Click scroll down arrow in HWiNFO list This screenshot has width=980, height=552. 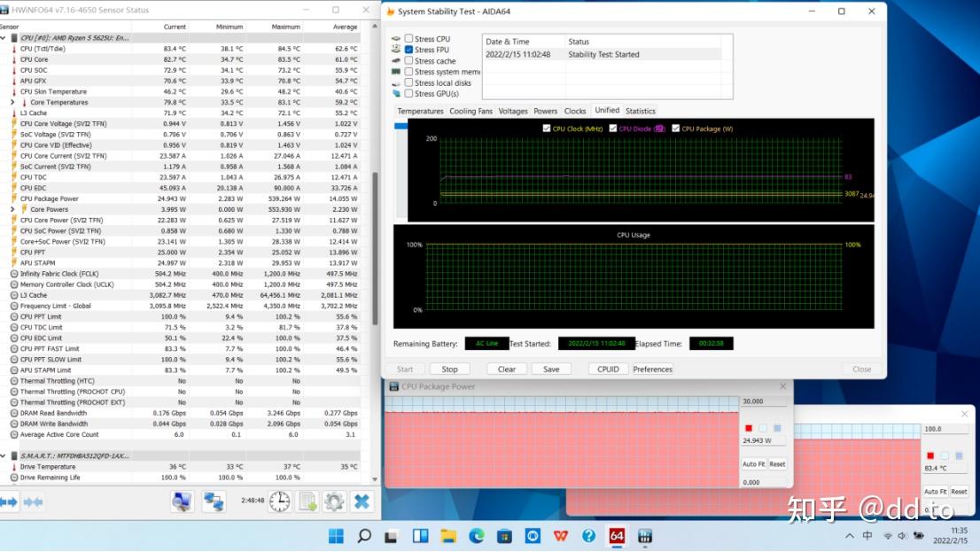(x=375, y=479)
